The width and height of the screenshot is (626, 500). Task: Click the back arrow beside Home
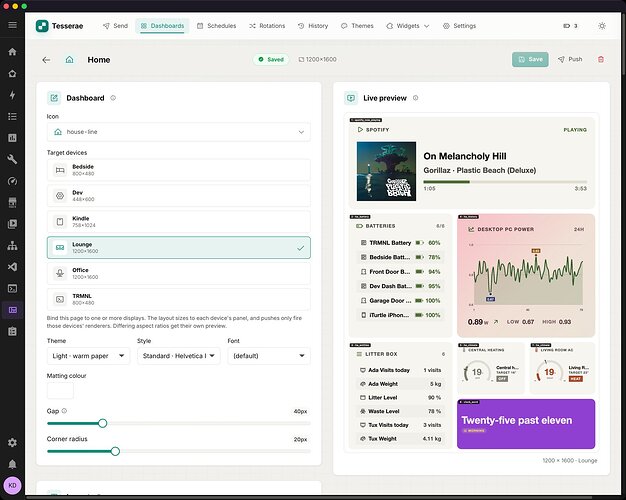[46, 60]
